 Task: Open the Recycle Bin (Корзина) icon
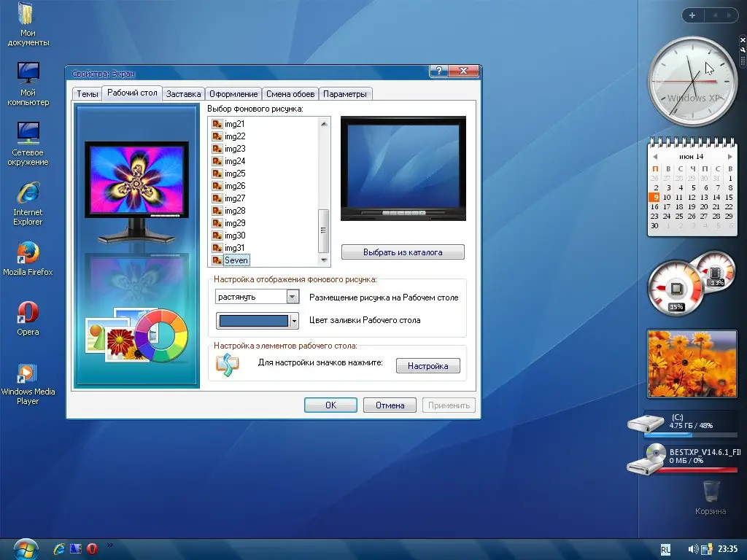tap(711, 497)
